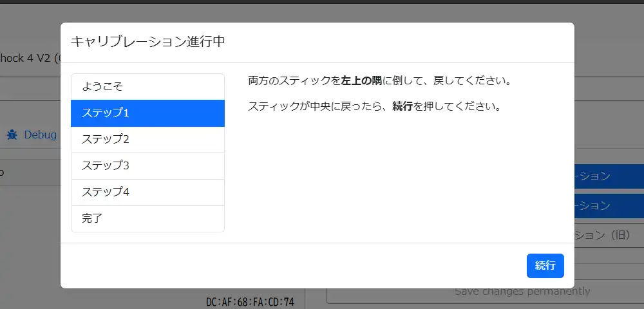Viewport: 644px width, 309px height.
Task: Click the キャリブレーション進行中 dialog title
Action: (148, 42)
